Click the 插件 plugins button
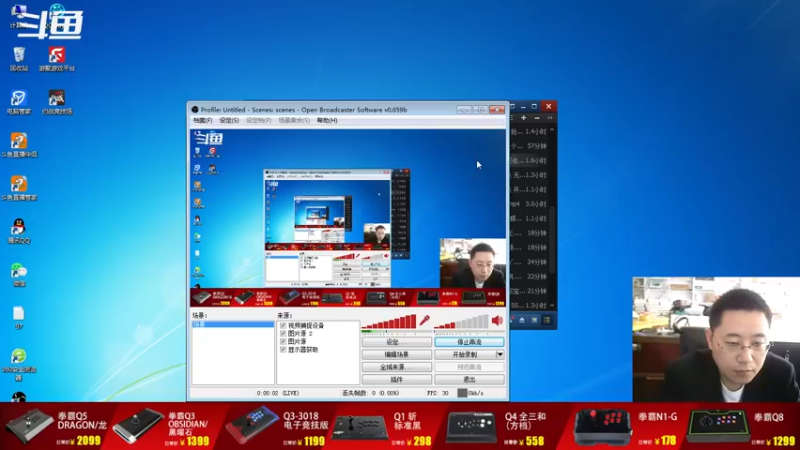The height and width of the screenshot is (450, 800). tap(396, 380)
